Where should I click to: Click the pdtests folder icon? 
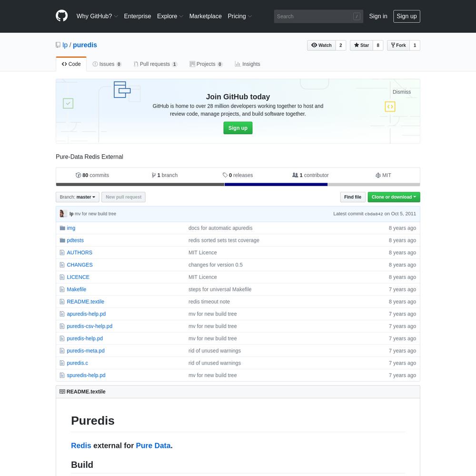[x=62, y=240]
